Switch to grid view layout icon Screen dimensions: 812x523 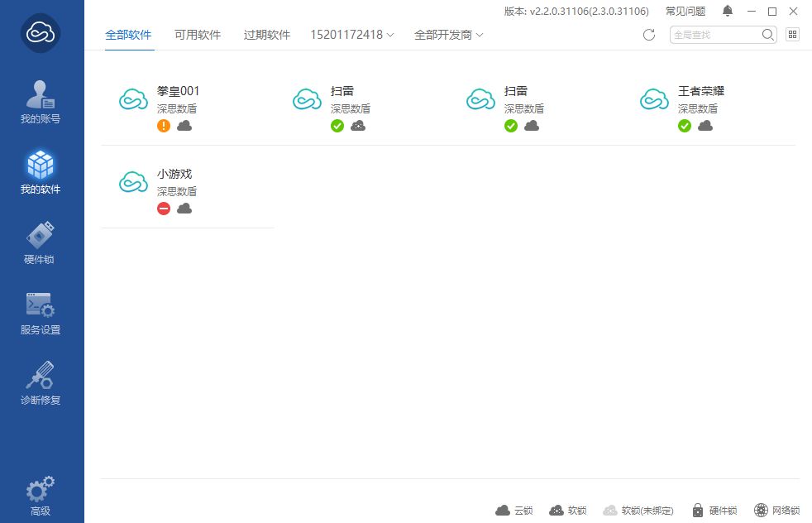point(792,34)
